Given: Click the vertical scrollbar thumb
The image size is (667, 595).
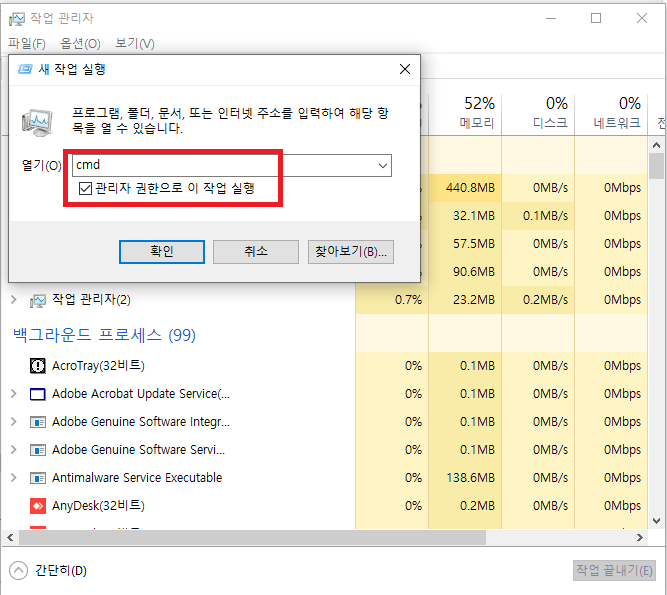Looking at the screenshot, I should [x=656, y=166].
